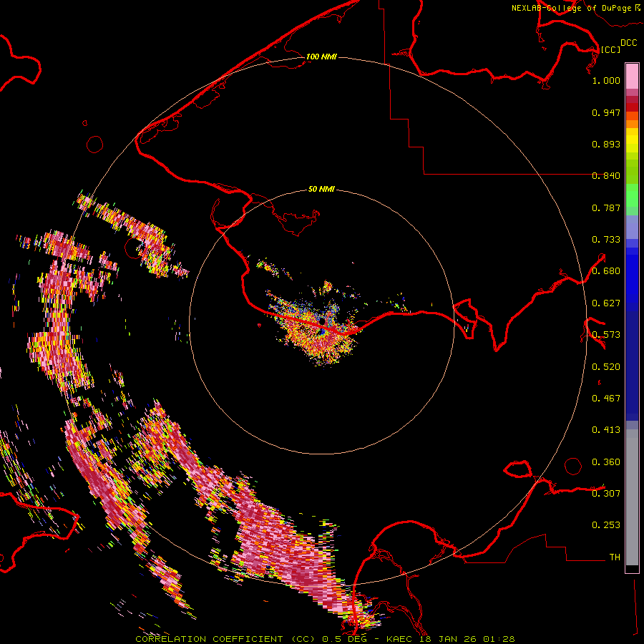The image size is (644, 644).
Task: Click the 0.360 value on color scale
Action: point(606,462)
